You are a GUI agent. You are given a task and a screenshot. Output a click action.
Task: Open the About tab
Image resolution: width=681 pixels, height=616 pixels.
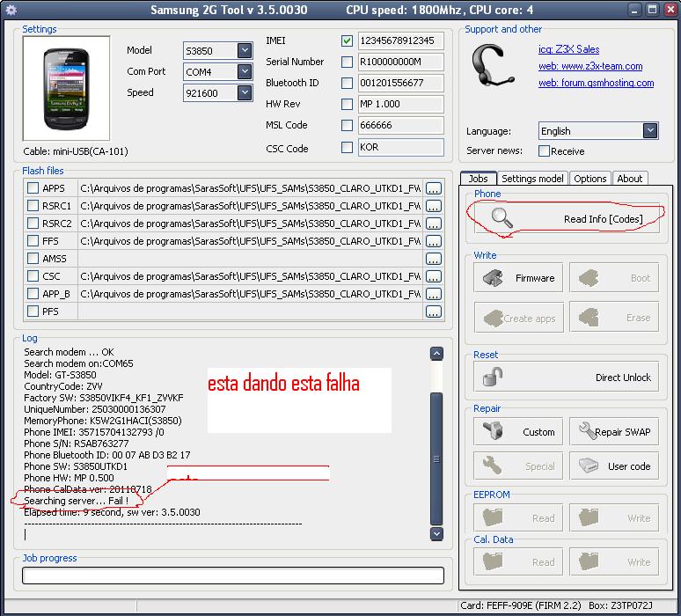(630, 179)
